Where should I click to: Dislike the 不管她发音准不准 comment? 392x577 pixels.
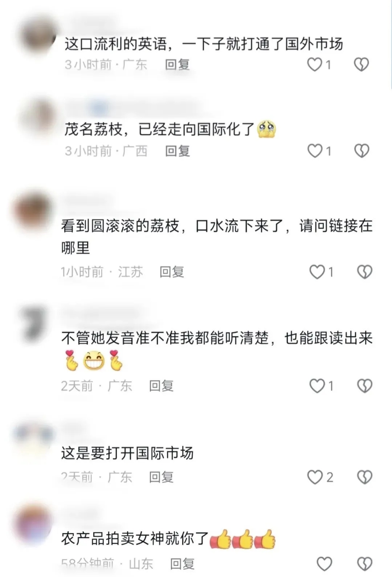point(364,386)
